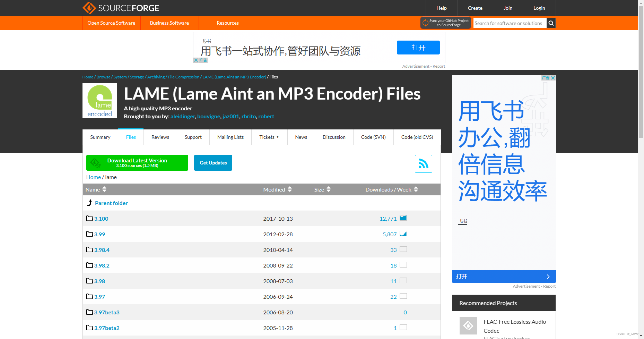
Task: Close the sidebar ad with X
Action: [x=553, y=78]
